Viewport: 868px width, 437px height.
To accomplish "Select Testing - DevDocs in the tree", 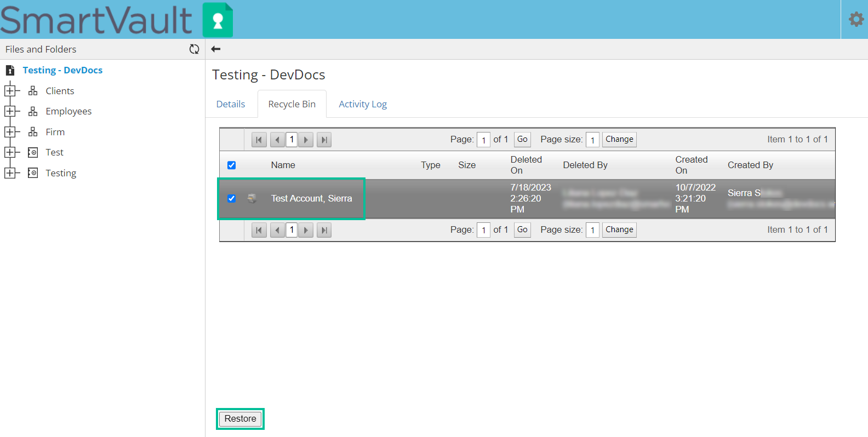I will [62, 70].
